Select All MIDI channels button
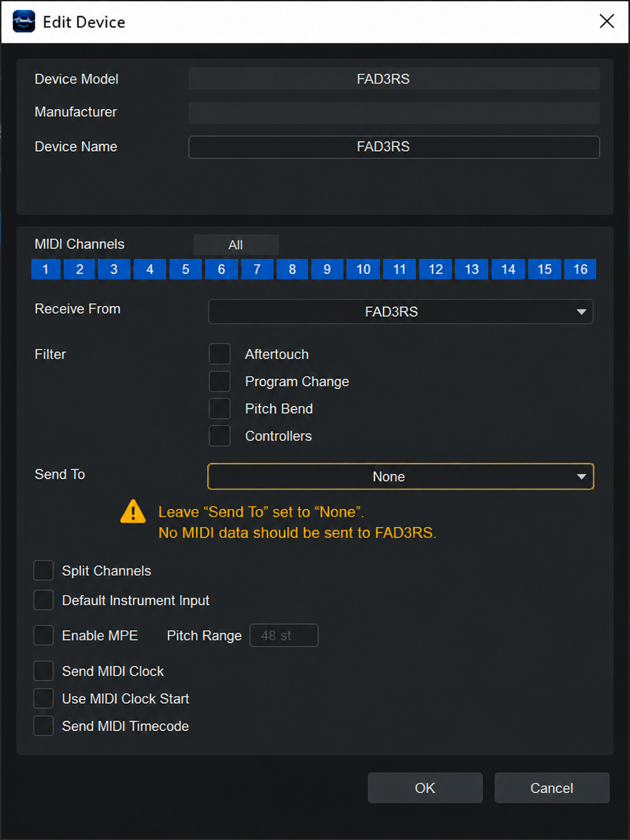The image size is (630, 840). [236, 245]
